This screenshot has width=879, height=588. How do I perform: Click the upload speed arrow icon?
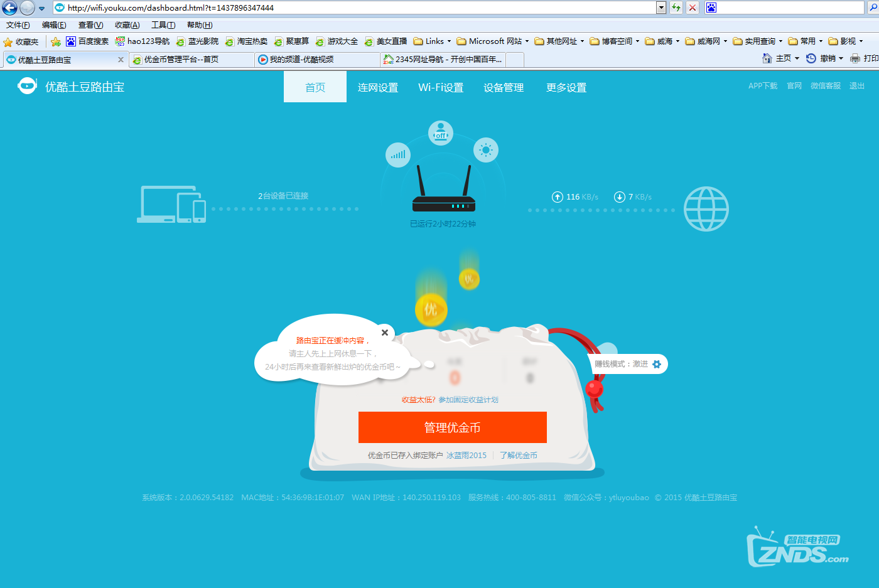click(557, 197)
